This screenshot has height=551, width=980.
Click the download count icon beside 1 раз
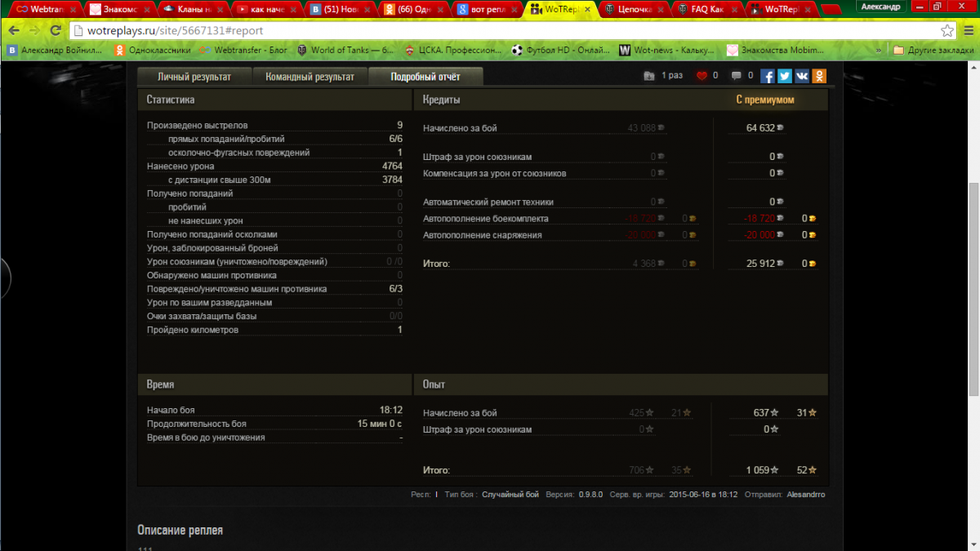coord(649,76)
